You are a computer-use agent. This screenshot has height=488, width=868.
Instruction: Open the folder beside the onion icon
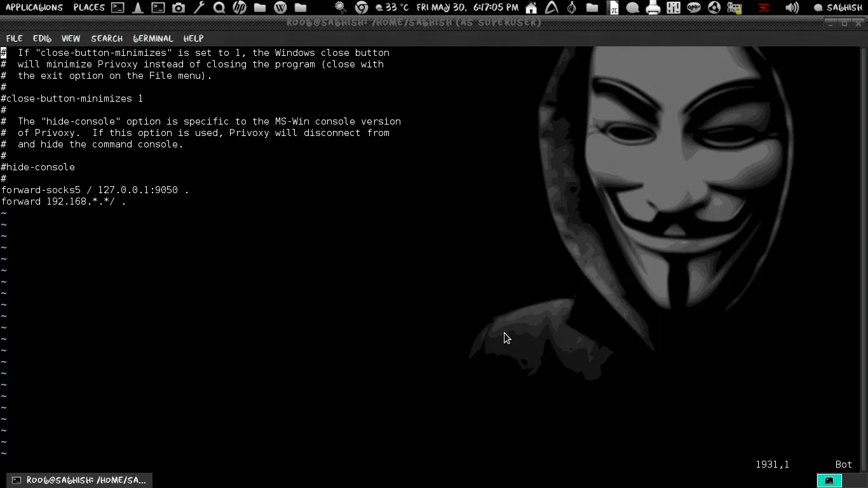pos(592,8)
